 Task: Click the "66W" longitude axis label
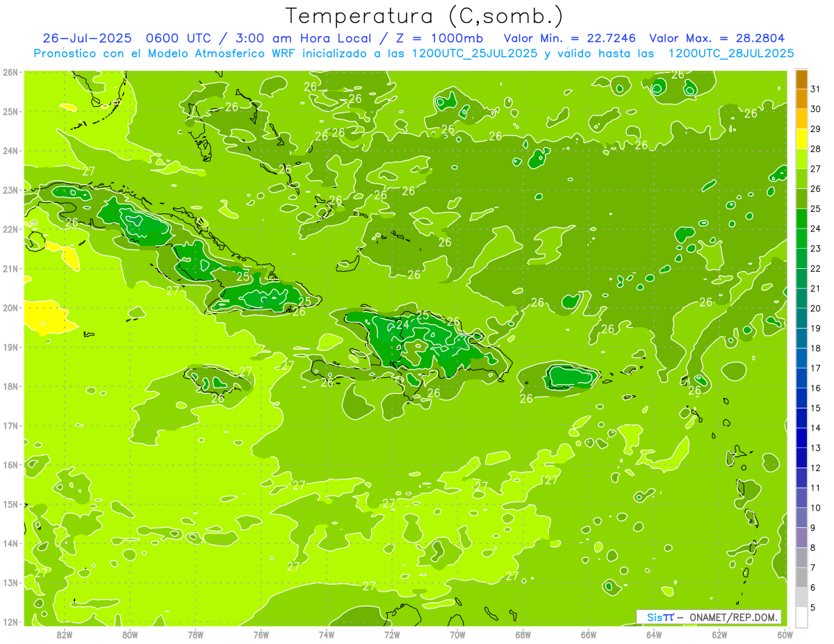tap(588, 634)
